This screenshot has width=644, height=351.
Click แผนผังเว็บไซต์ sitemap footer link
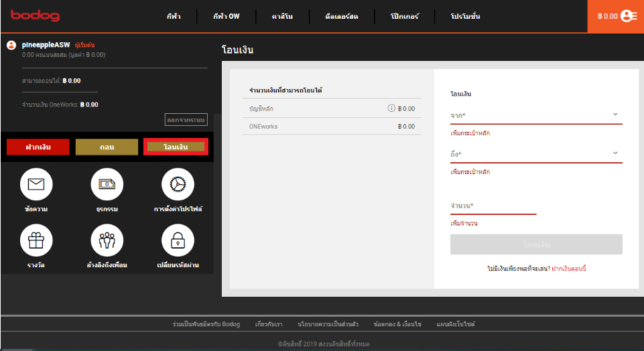click(x=456, y=324)
